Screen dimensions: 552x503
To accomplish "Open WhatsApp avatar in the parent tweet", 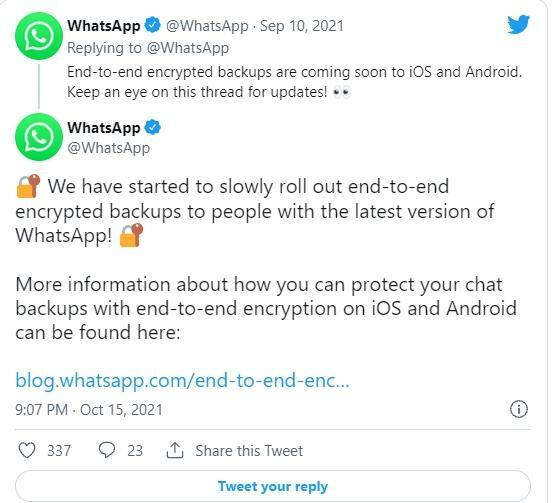I will point(39,36).
